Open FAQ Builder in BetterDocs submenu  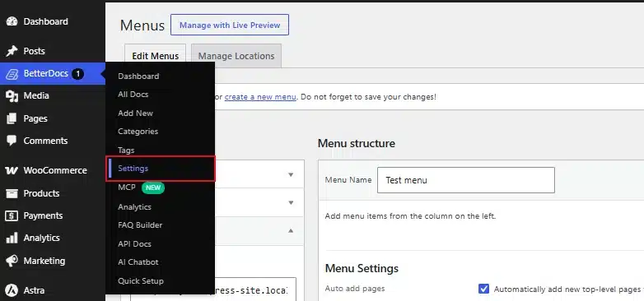pyautogui.click(x=140, y=225)
